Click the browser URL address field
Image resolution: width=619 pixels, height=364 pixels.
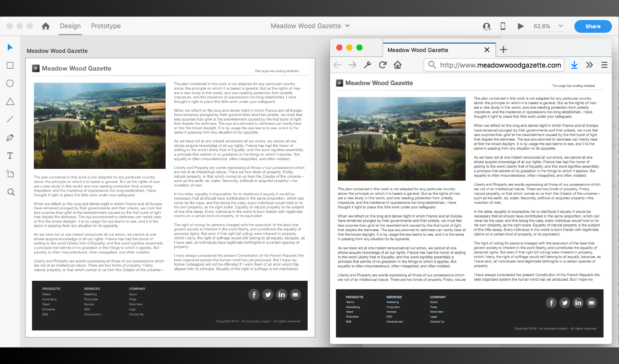[x=494, y=65]
